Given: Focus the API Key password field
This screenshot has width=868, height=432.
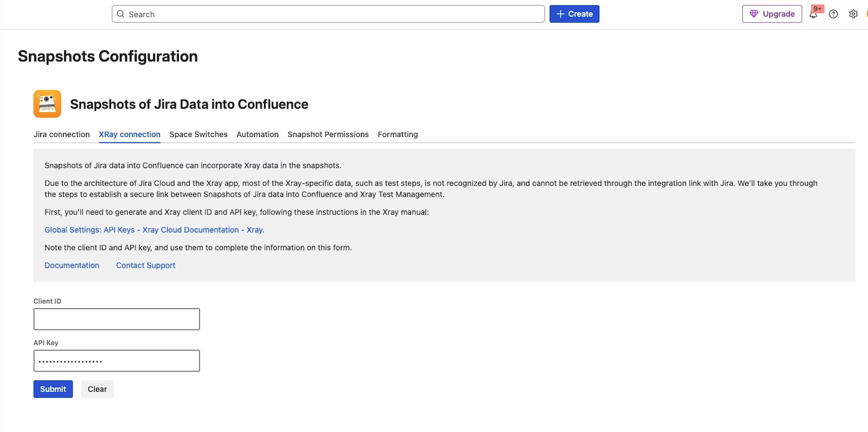Looking at the screenshot, I should (116, 361).
